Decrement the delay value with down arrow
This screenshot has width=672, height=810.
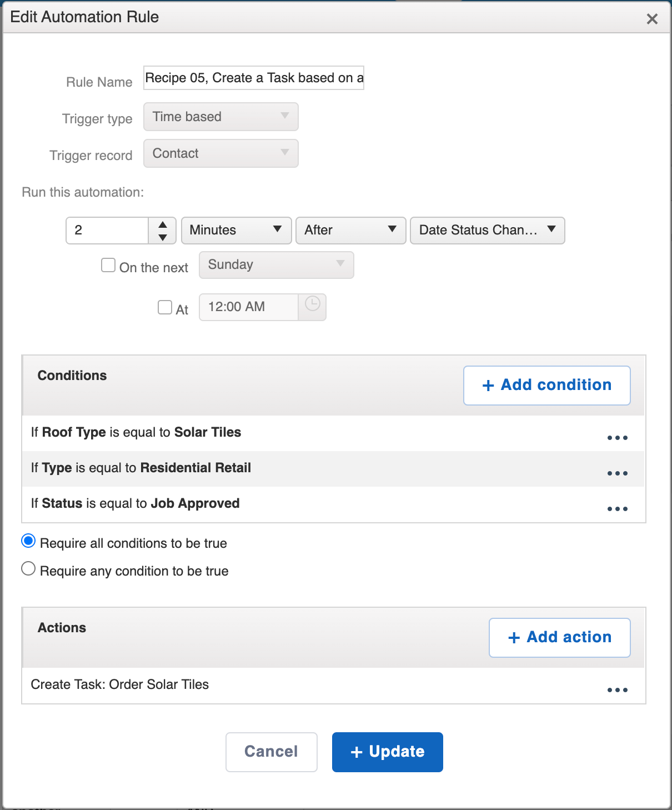point(162,237)
